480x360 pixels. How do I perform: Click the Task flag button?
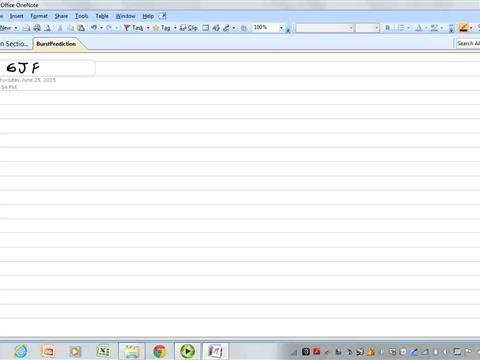(133, 28)
